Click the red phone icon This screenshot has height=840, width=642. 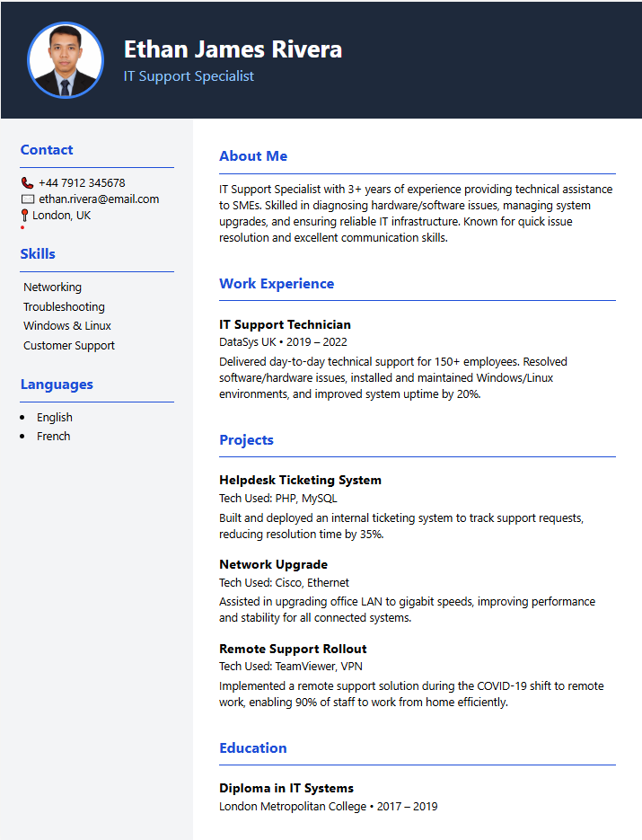click(27, 183)
